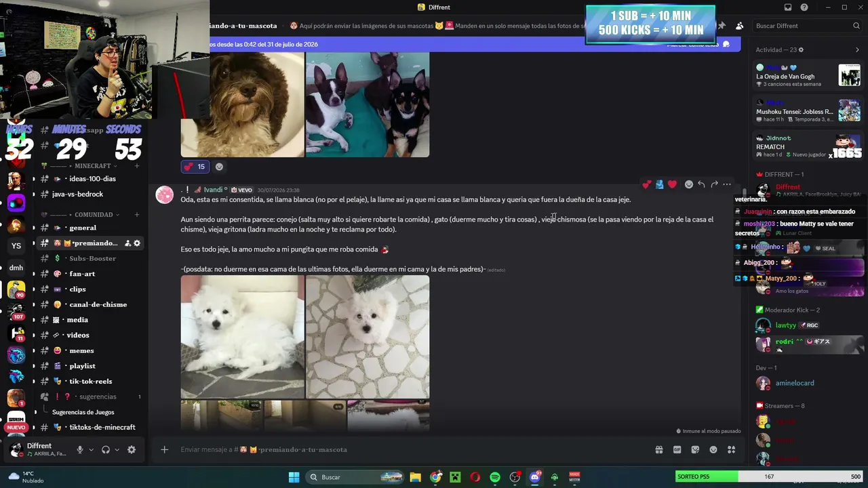Select the dmh server icon
This screenshot has width=868, height=488.
pos(16,268)
